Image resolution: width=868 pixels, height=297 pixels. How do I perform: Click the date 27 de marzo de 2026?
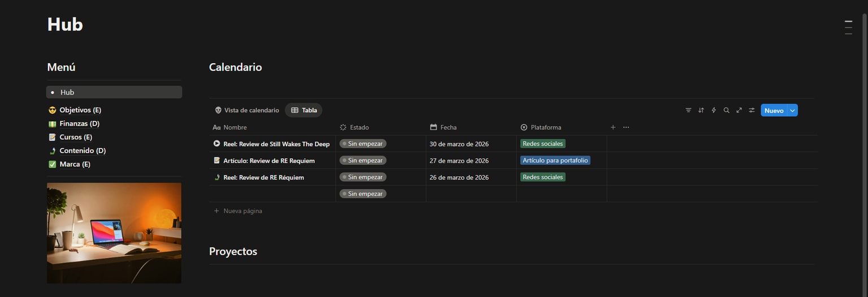[459, 161]
